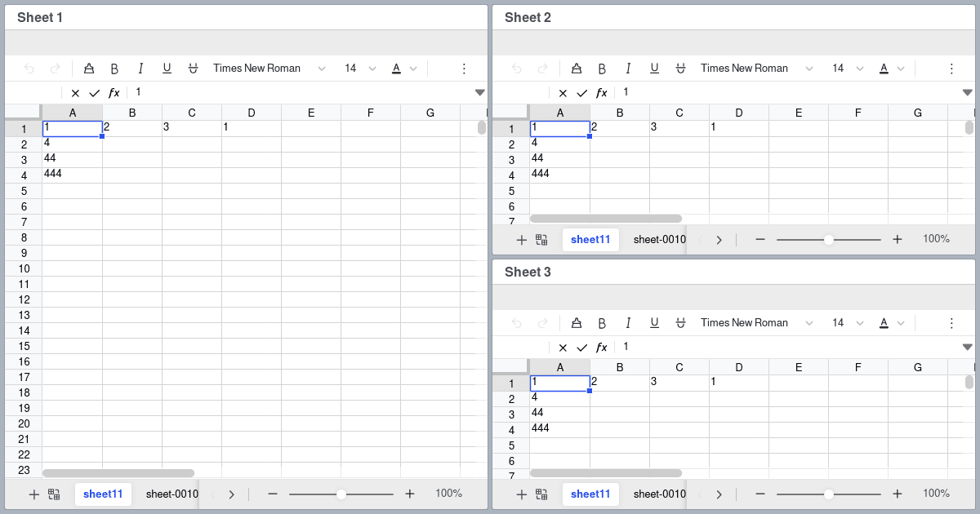Apply strikethrough formatting in Sheet 1
Image resolution: width=980 pixels, height=514 pixels.
193,68
